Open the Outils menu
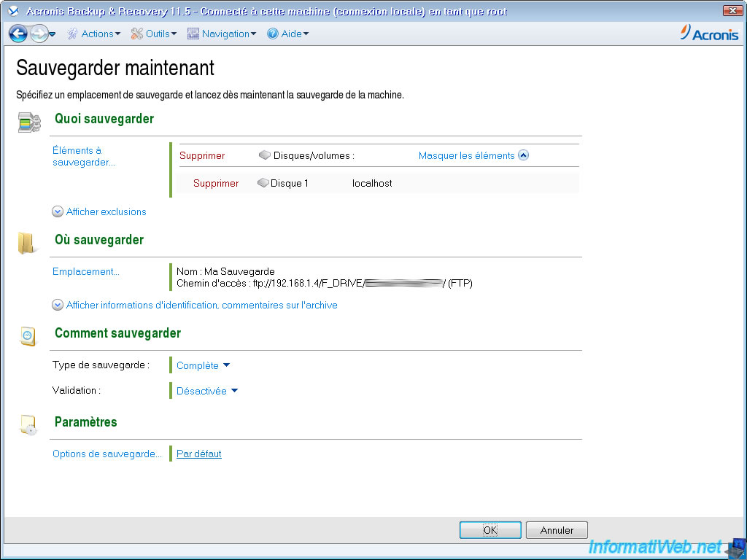 155,34
